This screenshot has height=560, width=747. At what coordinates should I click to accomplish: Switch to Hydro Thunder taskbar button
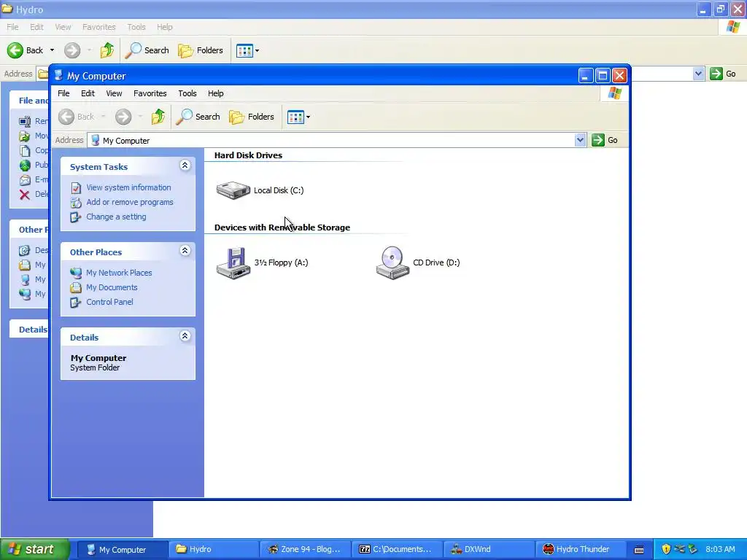click(580, 549)
